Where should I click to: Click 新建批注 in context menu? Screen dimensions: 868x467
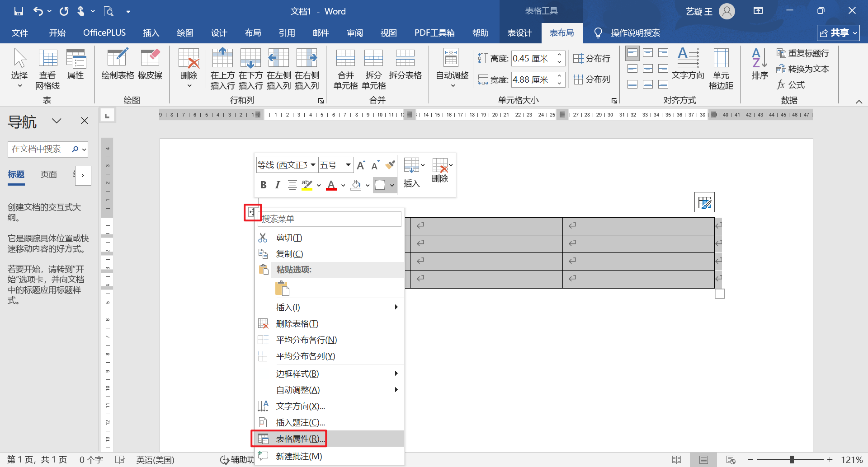(x=330, y=456)
